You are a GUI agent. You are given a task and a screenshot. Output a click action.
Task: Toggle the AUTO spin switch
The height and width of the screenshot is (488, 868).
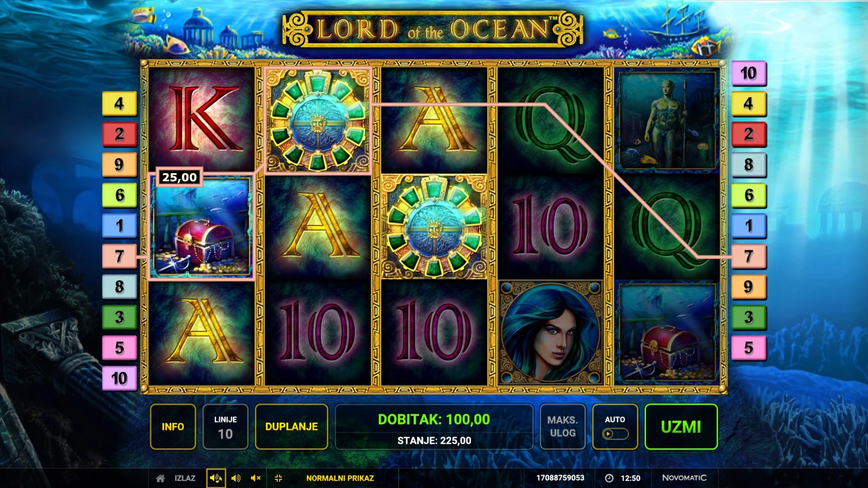615,434
